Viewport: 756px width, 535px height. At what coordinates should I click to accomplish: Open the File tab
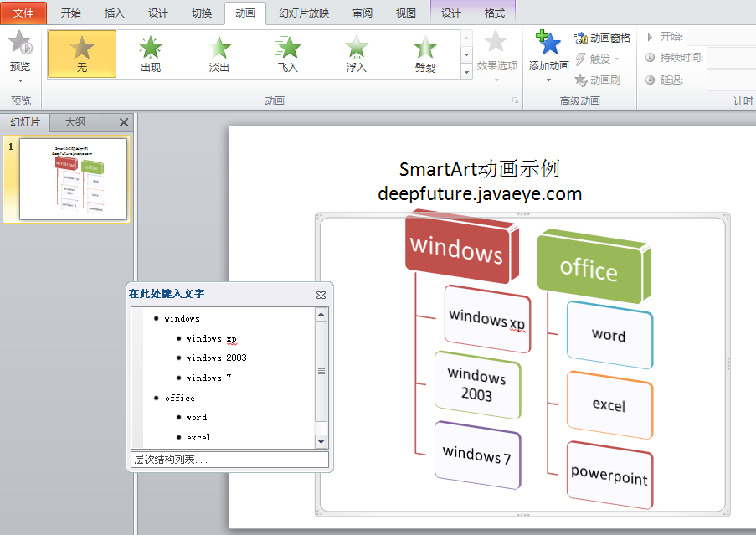click(23, 13)
